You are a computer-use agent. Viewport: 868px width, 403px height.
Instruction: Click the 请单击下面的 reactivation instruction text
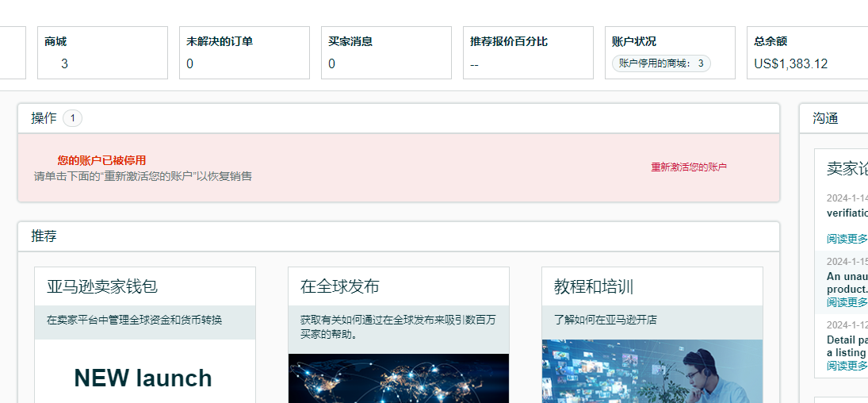(x=143, y=177)
